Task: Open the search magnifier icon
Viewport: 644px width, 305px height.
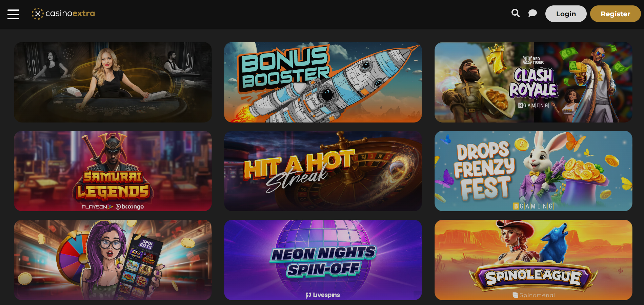Action: (x=516, y=13)
